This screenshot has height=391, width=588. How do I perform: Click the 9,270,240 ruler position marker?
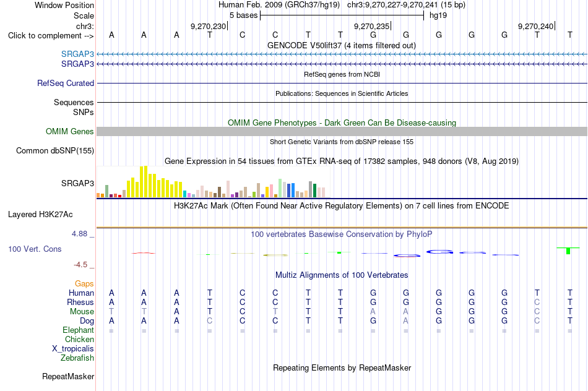point(536,26)
